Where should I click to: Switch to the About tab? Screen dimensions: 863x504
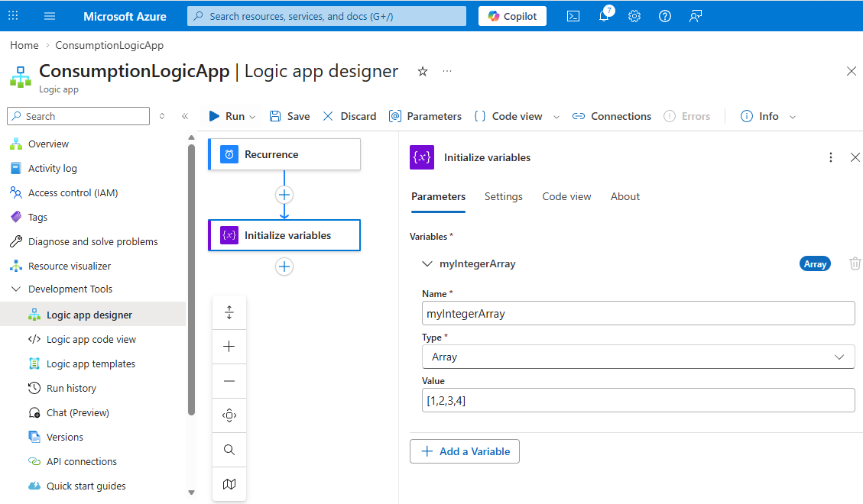point(625,197)
